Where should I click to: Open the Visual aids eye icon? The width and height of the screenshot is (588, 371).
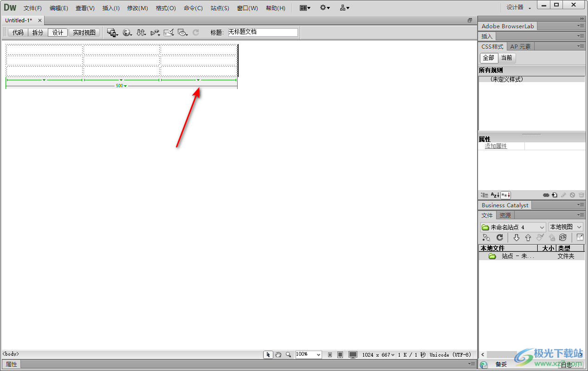[182, 32]
